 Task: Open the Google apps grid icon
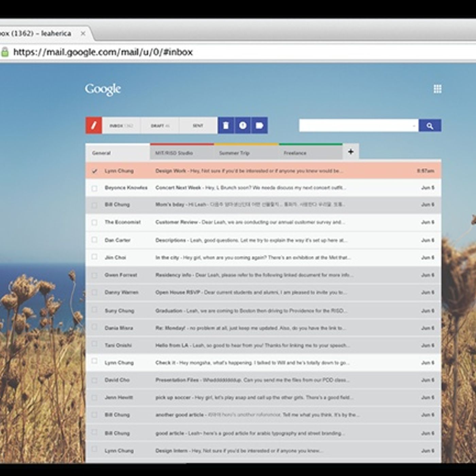pyautogui.click(x=438, y=89)
